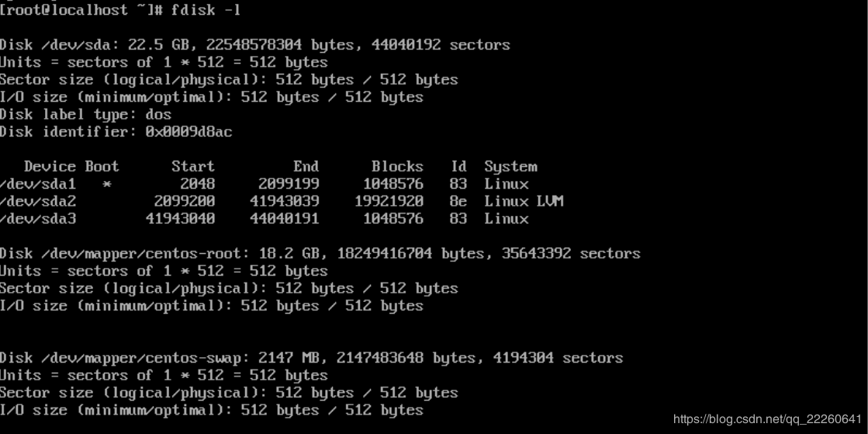This screenshot has width=868, height=434.
Task: Select the /dev/sda2 device name
Action: click(38, 201)
